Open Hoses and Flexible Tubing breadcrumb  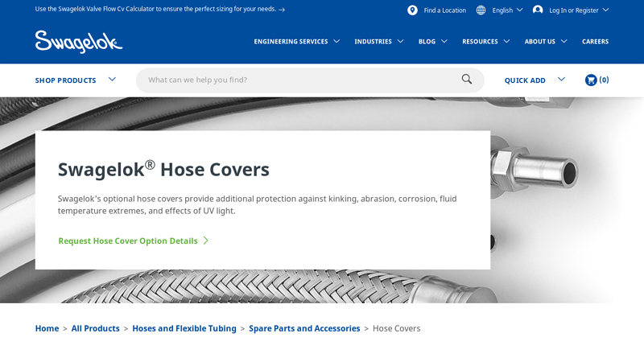coord(184,328)
